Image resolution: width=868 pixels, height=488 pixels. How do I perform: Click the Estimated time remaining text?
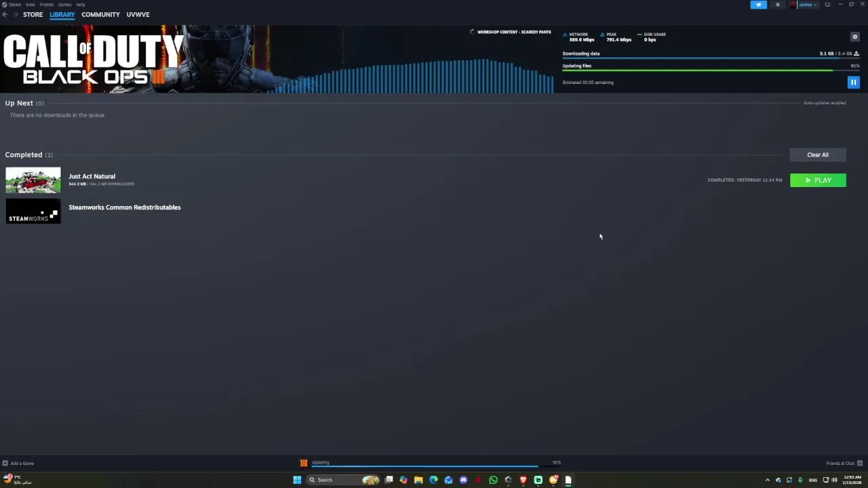(588, 83)
